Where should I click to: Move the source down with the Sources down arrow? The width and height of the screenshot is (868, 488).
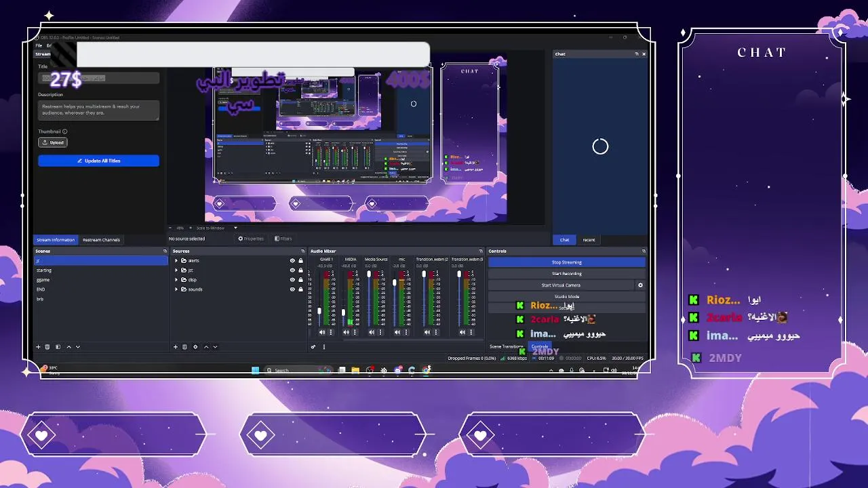point(215,347)
